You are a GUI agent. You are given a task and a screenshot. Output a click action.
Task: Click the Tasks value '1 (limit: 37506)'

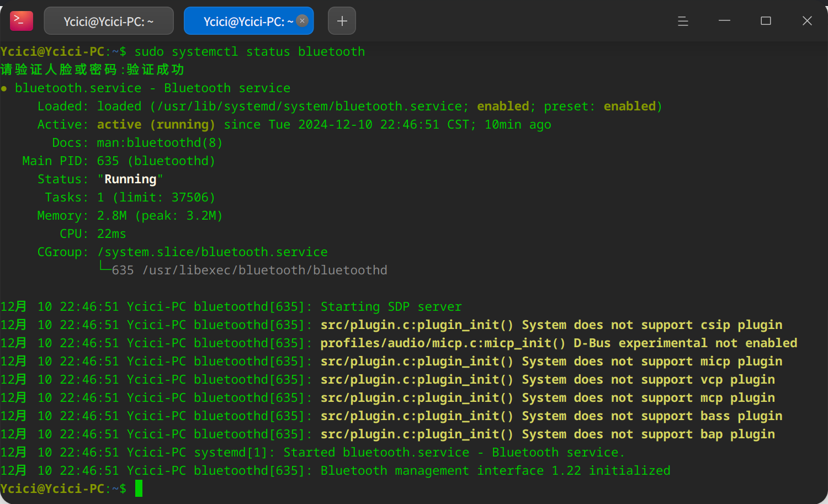click(x=156, y=198)
